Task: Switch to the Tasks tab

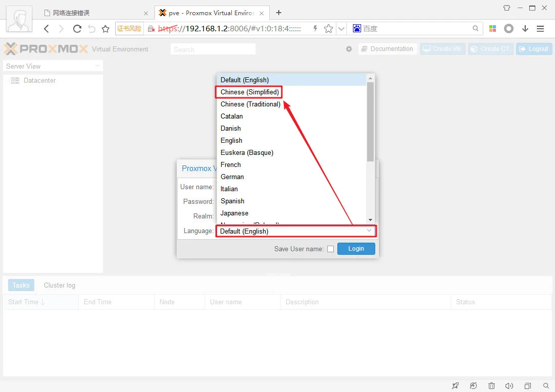Action: coord(21,285)
